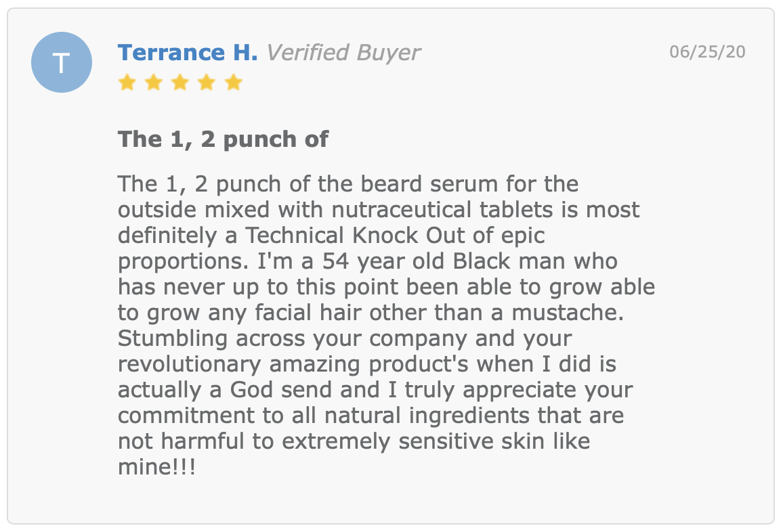Click the 06/25/20 review date
This screenshot has width=783, height=532.
tap(707, 52)
